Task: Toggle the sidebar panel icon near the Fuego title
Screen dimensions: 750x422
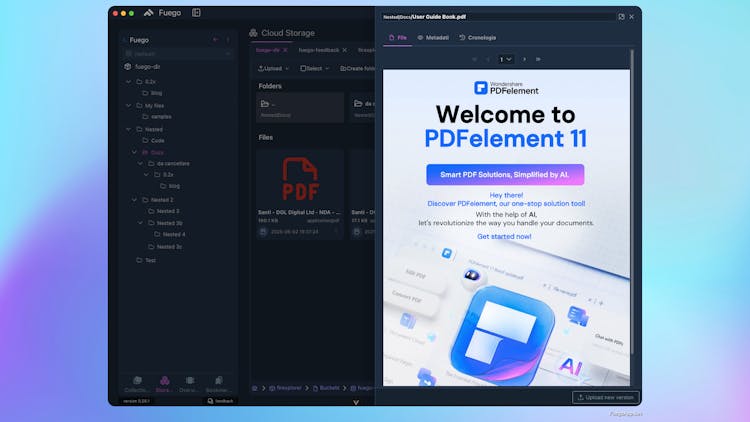Action: [x=196, y=13]
